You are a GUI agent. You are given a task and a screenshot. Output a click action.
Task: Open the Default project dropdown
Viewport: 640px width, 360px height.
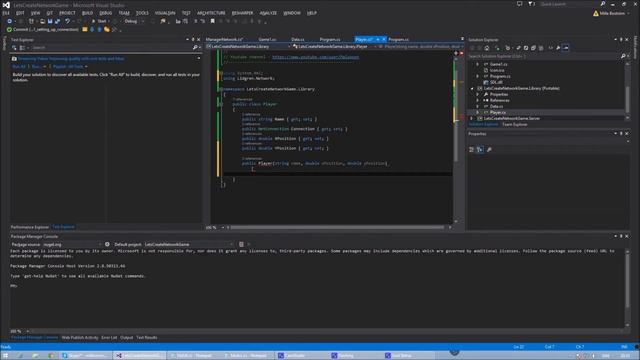[x=189, y=244]
